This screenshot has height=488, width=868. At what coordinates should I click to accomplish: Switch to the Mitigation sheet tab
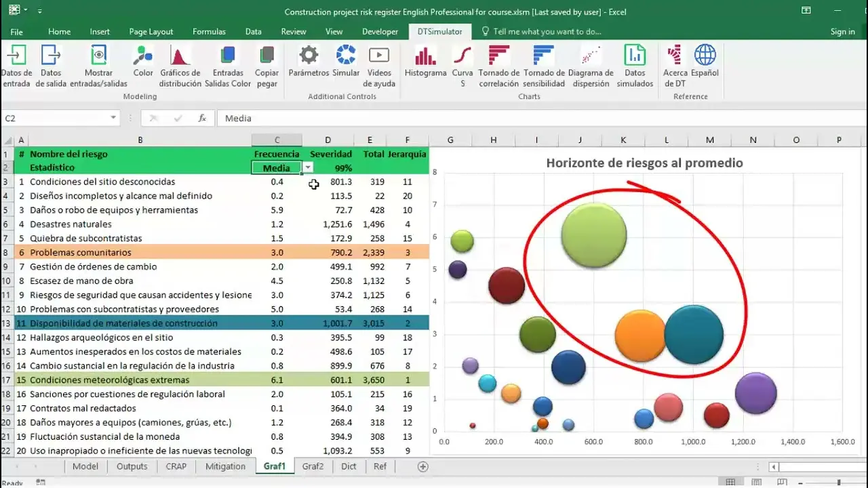click(225, 466)
